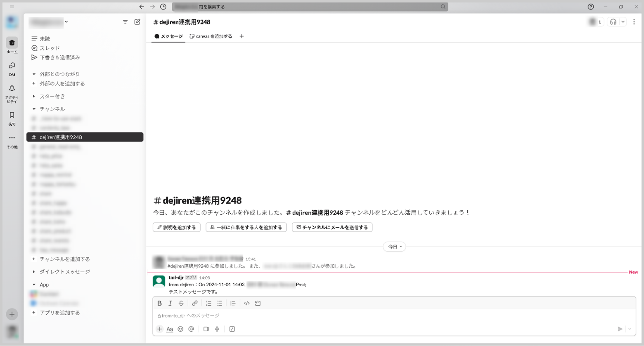Insert code block in composer

pos(258,303)
